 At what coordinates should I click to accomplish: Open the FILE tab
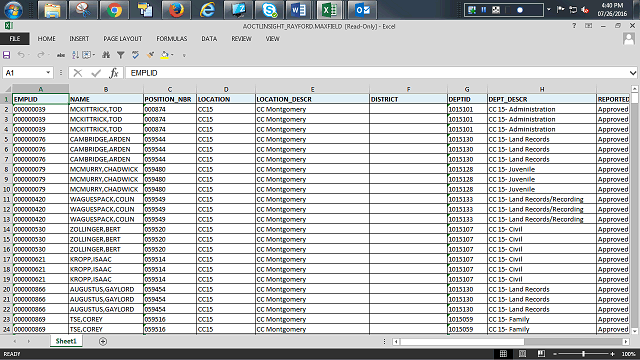pyautogui.click(x=15, y=39)
